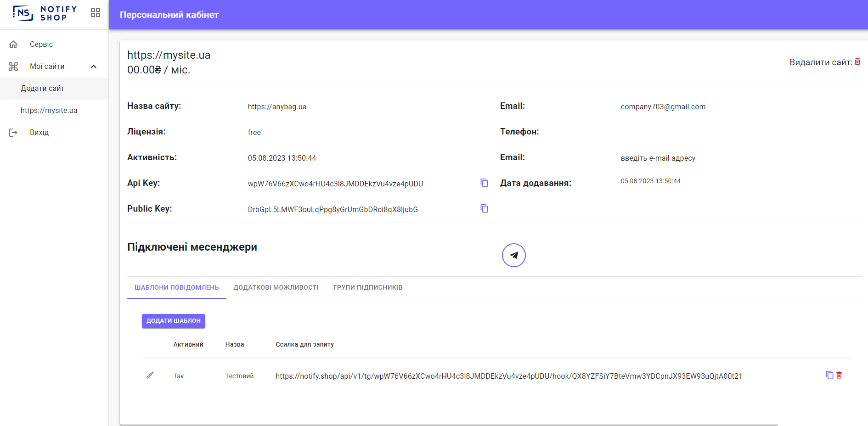Open Додати сайт in sidebar

click(42, 89)
